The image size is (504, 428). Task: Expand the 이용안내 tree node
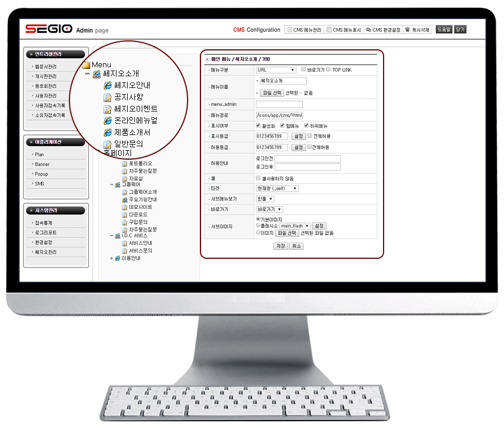click(111, 258)
